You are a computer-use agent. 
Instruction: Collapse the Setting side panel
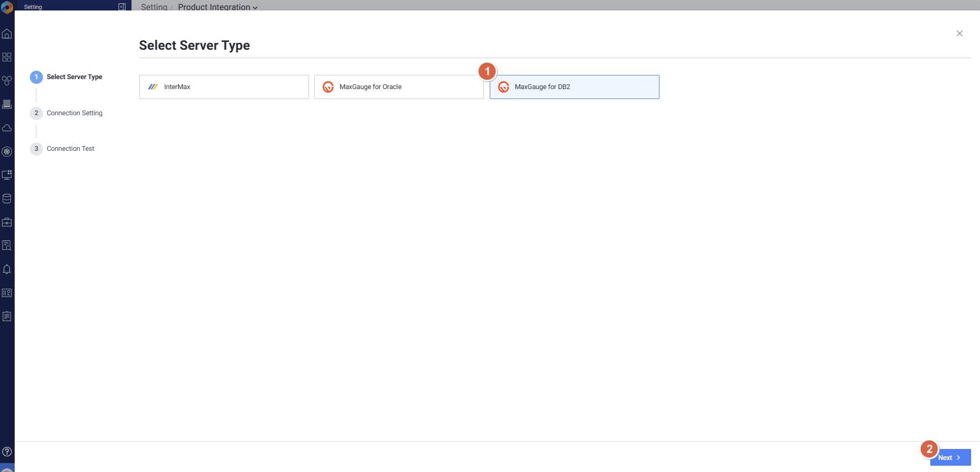[122, 7]
